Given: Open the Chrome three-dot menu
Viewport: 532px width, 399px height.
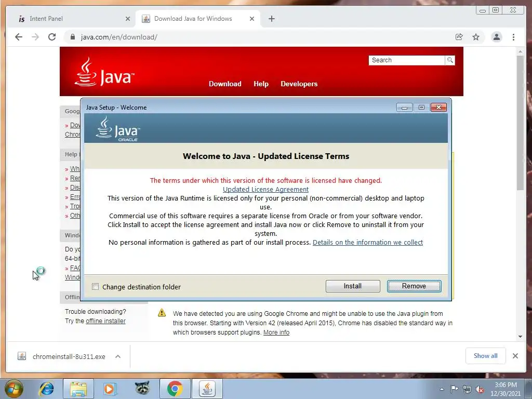Looking at the screenshot, I should (x=513, y=37).
